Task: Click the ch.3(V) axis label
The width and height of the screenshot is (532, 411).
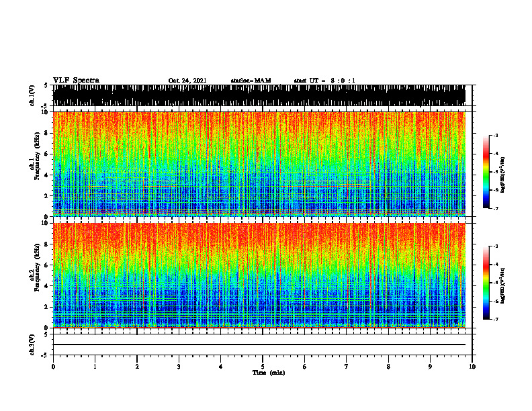Action: (x=32, y=345)
